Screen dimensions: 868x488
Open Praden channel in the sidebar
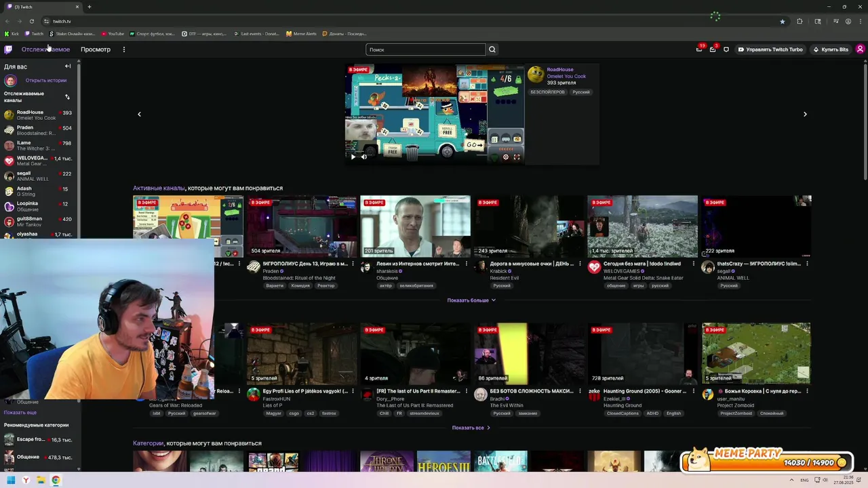click(39, 130)
